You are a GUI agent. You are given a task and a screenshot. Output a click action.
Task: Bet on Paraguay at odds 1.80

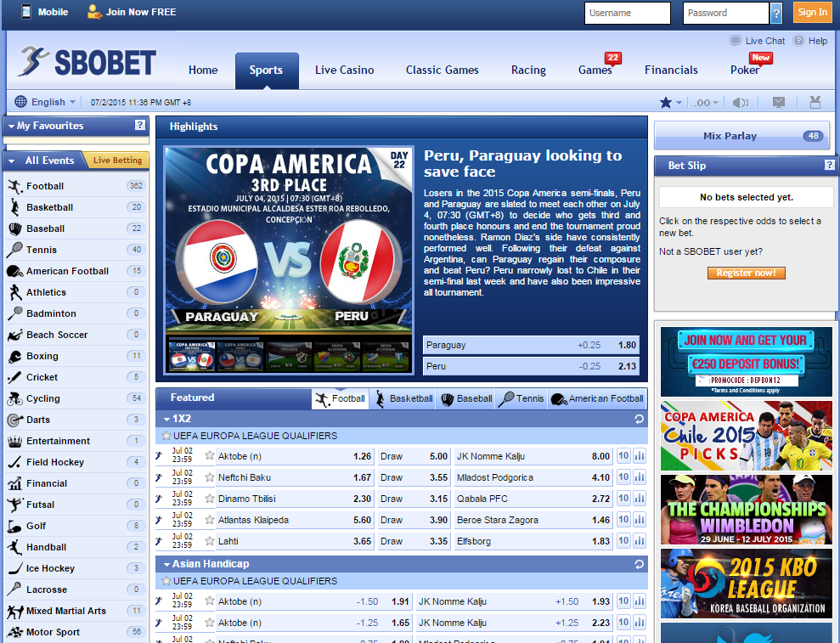point(531,345)
